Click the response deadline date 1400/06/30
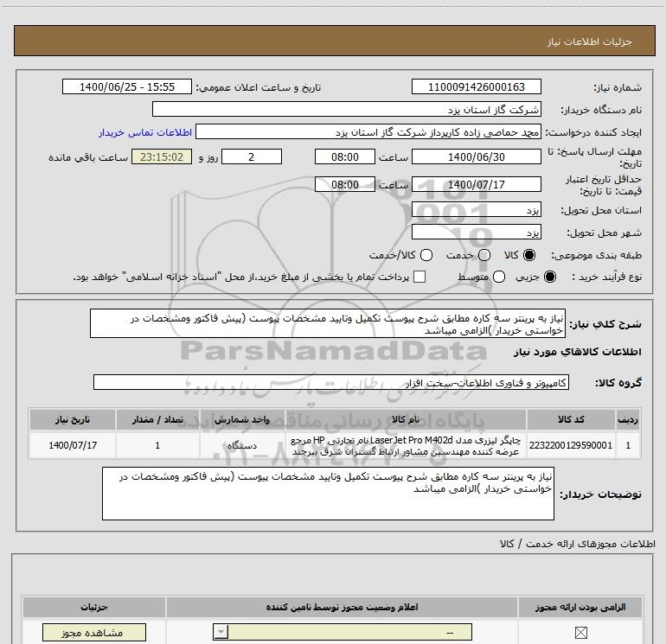 click(476, 156)
